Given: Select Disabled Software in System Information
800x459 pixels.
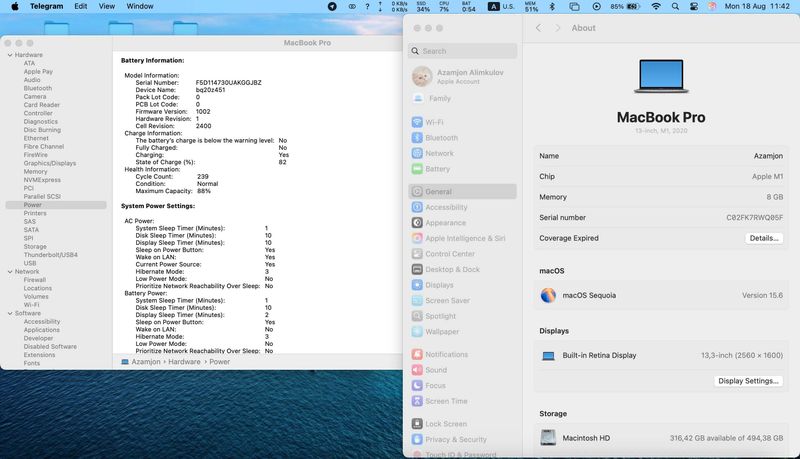Looking at the screenshot, I should coord(50,347).
